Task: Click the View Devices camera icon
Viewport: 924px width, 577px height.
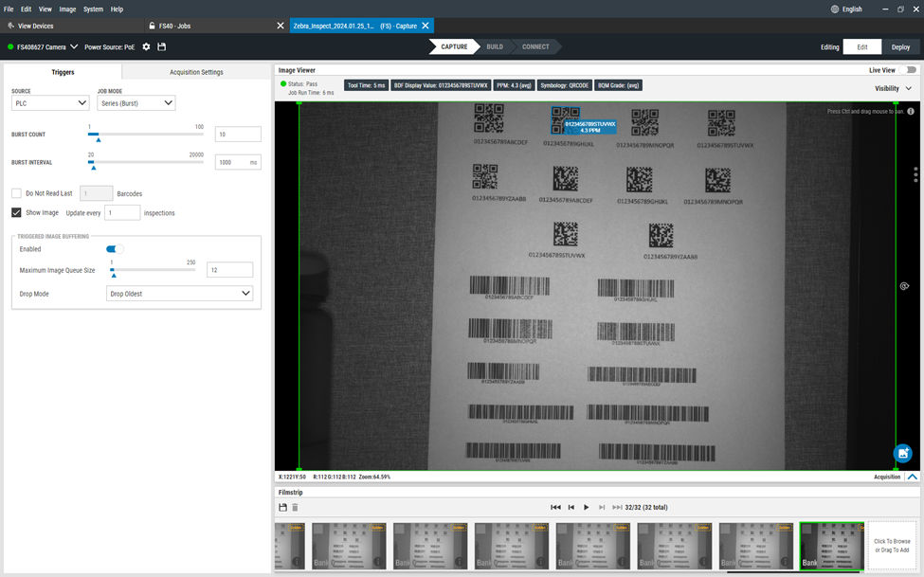Action: coord(10,26)
